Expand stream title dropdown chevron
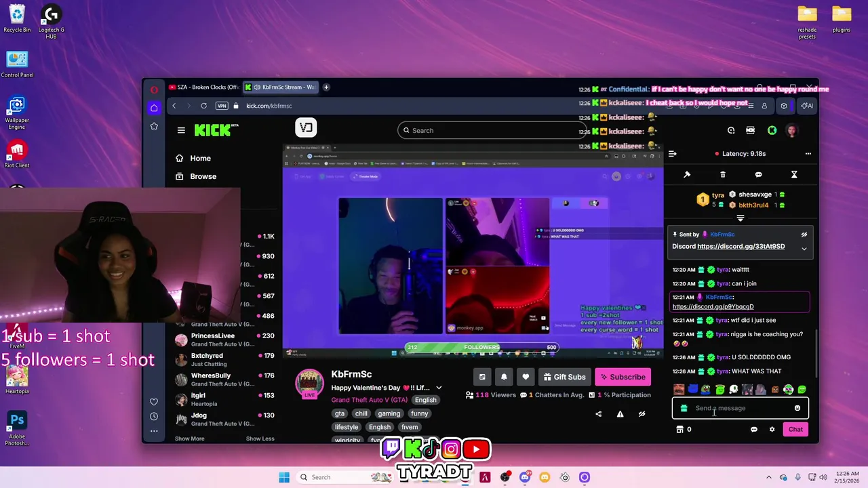 click(x=439, y=388)
